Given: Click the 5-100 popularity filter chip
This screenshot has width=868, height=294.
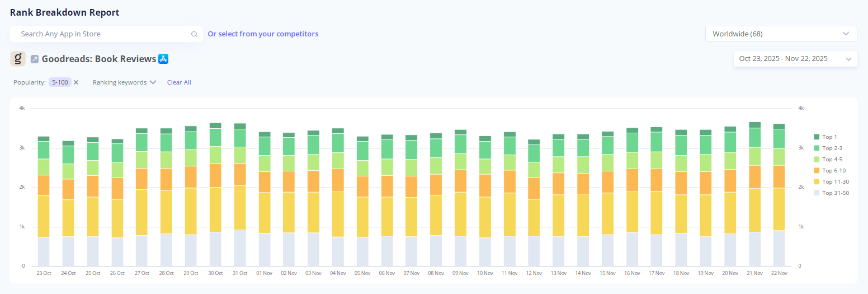Looking at the screenshot, I should 60,82.
